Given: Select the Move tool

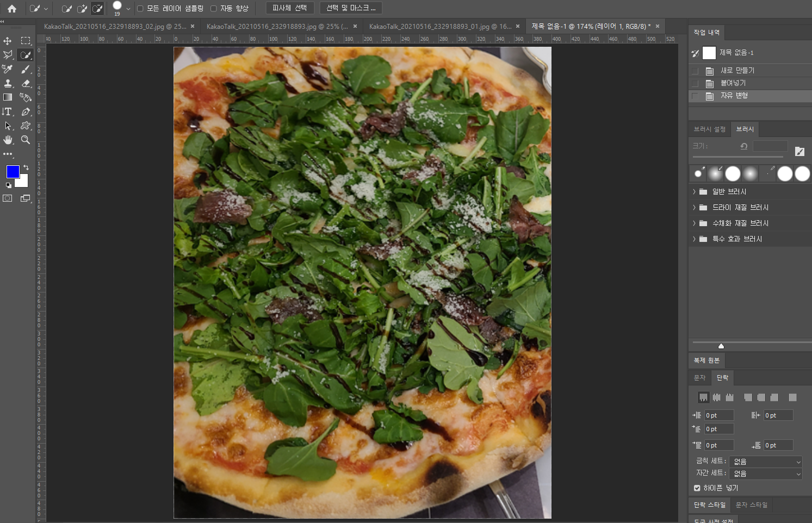Looking at the screenshot, I should coord(8,41).
